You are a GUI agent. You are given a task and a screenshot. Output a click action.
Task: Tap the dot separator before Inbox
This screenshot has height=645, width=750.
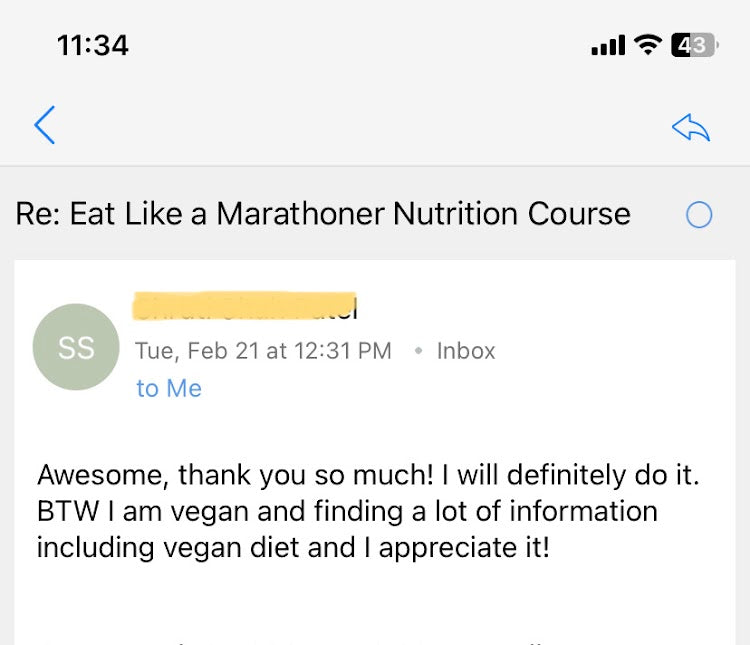click(x=417, y=351)
